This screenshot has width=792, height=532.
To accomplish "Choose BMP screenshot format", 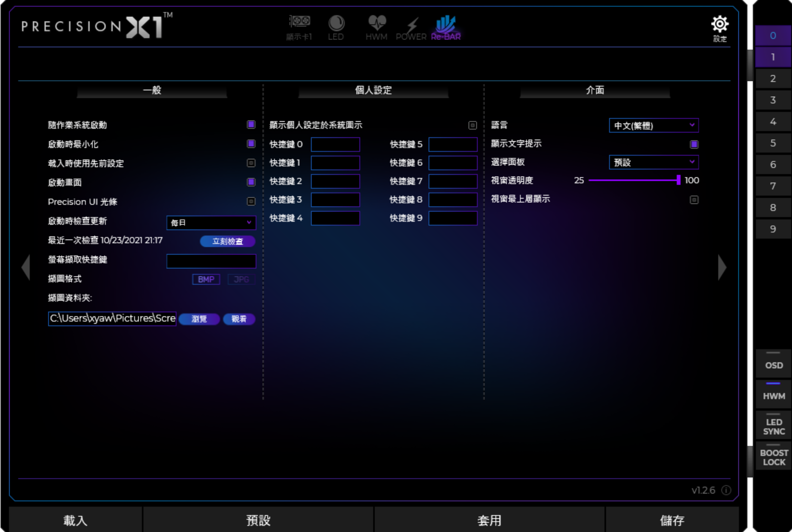I will pos(206,279).
